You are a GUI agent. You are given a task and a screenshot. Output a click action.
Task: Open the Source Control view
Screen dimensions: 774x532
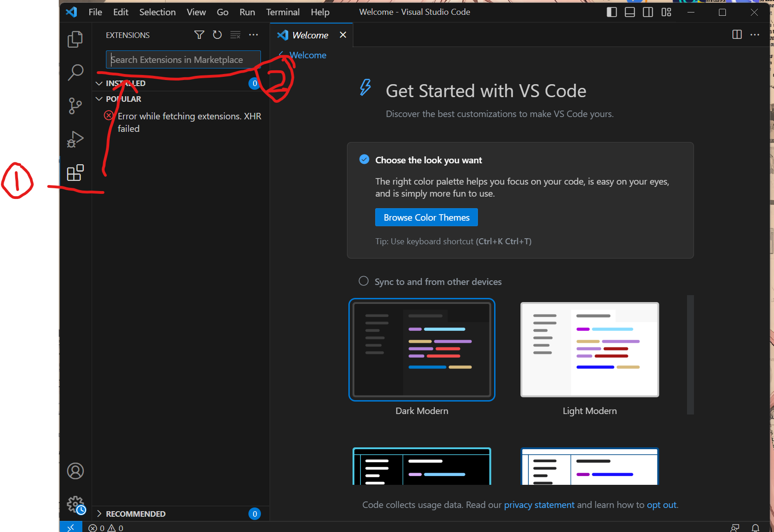(75, 106)
